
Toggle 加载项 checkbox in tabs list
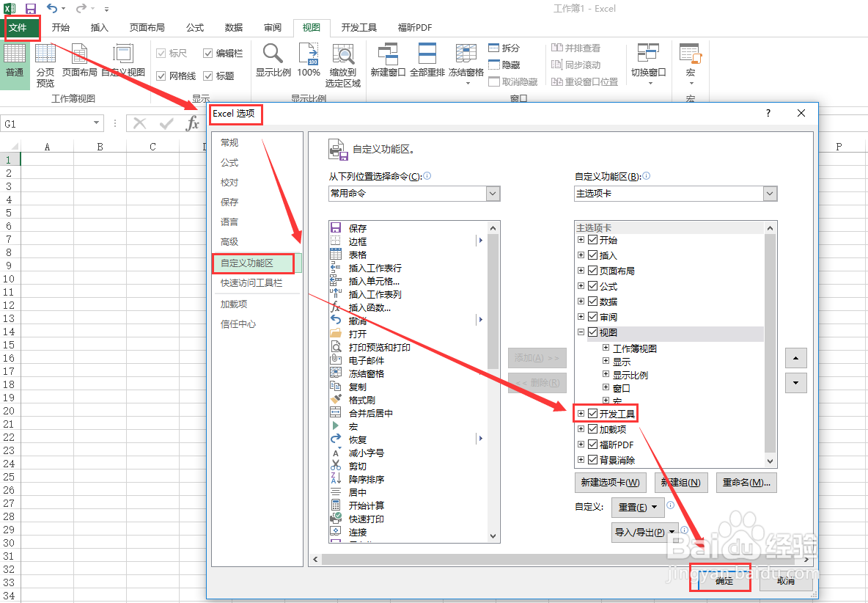point(593,429)
